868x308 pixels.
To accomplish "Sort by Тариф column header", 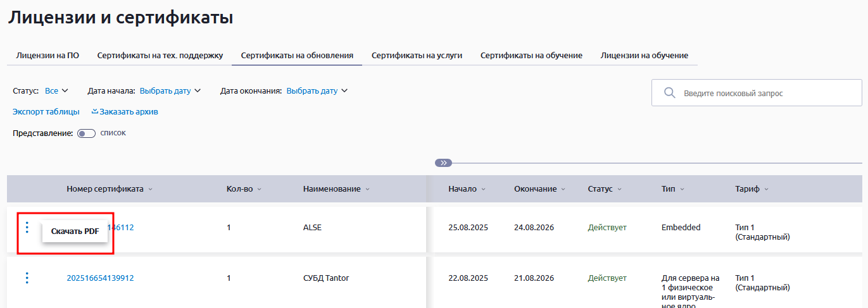I will point(751,189).
